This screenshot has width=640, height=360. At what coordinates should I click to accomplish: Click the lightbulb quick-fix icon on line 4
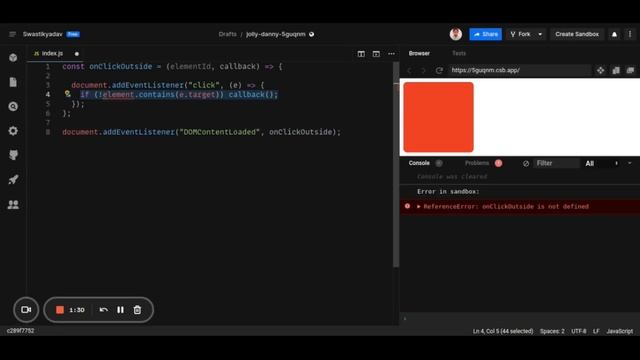(68, 94)
